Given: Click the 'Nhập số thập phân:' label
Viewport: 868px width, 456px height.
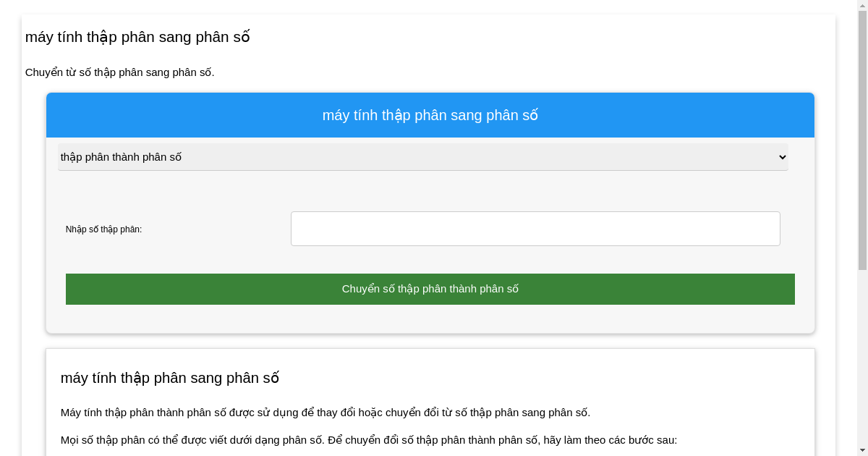Looking at the screenshot, I should pos(103,229).
